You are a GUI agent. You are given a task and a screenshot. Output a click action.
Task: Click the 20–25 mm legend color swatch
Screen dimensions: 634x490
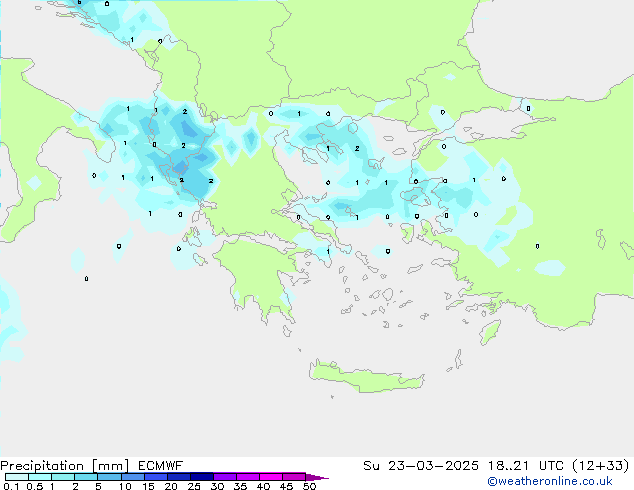click(179, 477)
